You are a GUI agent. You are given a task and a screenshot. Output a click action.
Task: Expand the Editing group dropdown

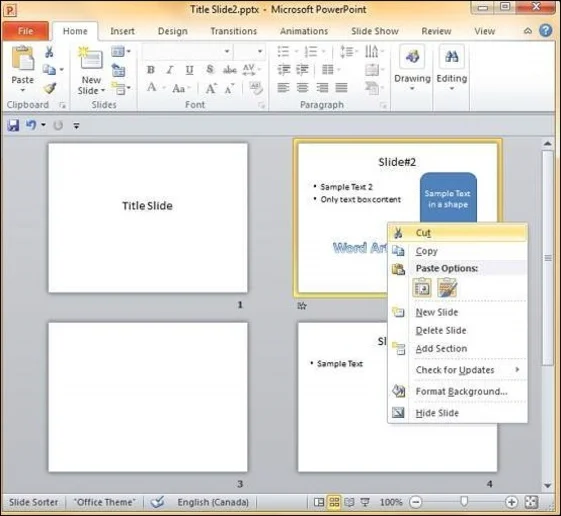(452, 88)
